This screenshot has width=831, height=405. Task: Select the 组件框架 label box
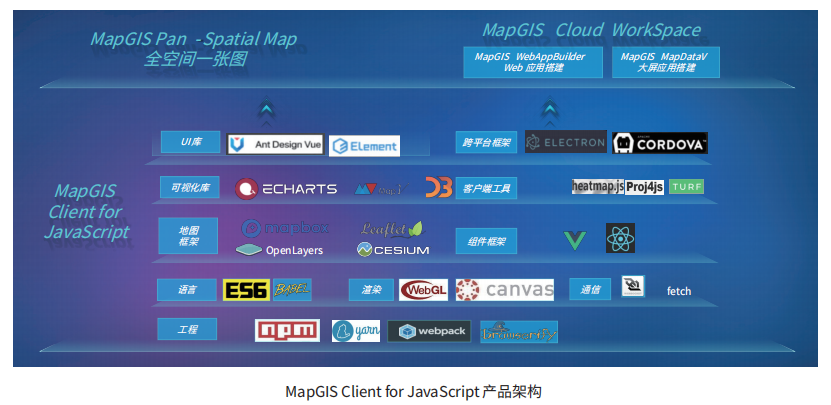tap(486, 241)
